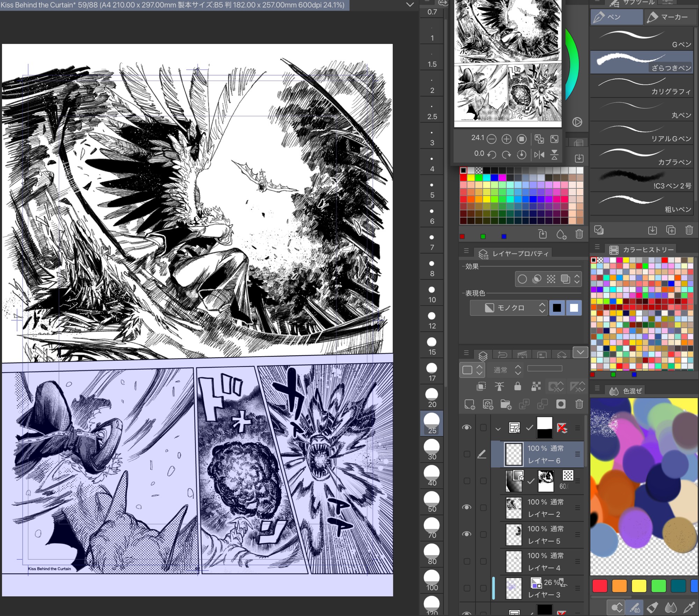Image resolution: width=699 pixels, height=616 pixels.
Task: Select the ペン sub tool tab
Action: click(x=617, y=17)
